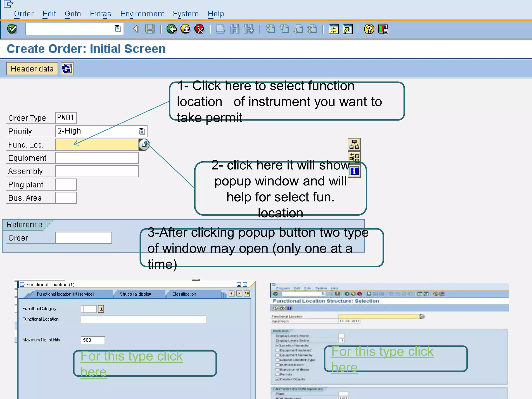Viewport: 532px width, 399px height.
Task: Click the Save diskette icon in the main toolbar
Action: tap(150, 29)
